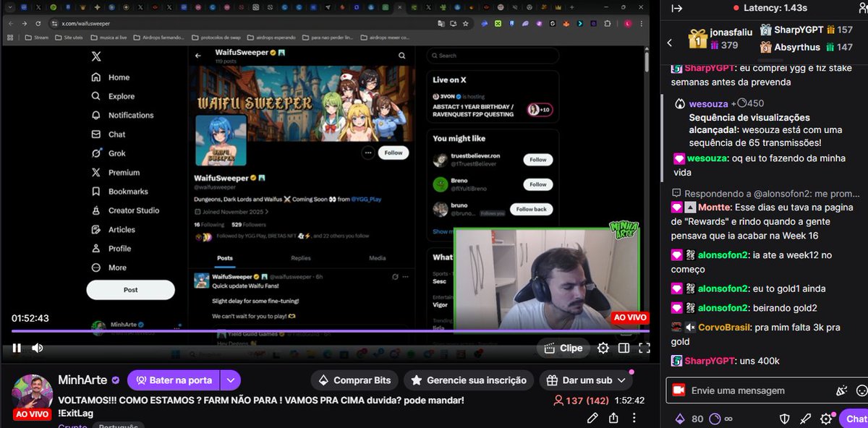Viewport: 868px width, 428px height.
Task: Open chat settings gear icon
Action: point(826,419)
